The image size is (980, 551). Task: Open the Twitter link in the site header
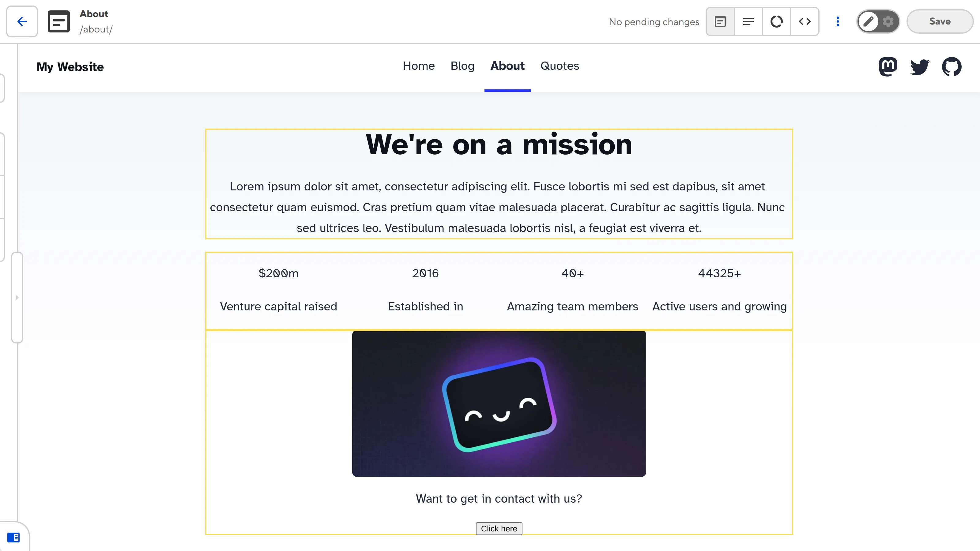click(x=920, y=66)
